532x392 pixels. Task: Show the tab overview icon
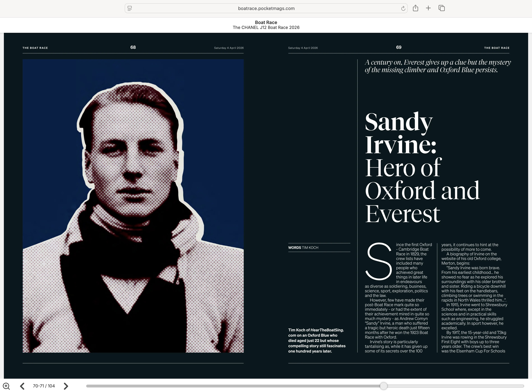[442, 8]
